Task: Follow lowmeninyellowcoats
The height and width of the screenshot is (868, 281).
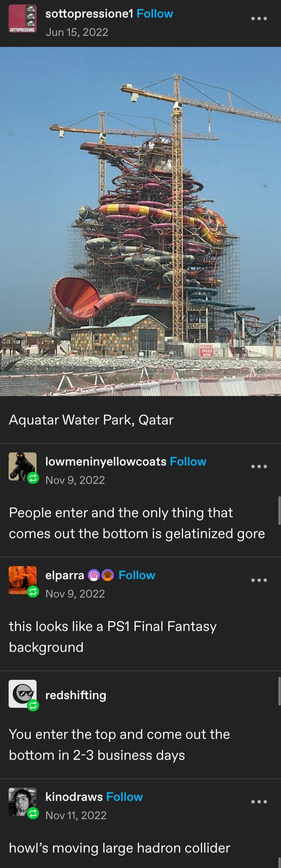Action: (x=188, y=461)
